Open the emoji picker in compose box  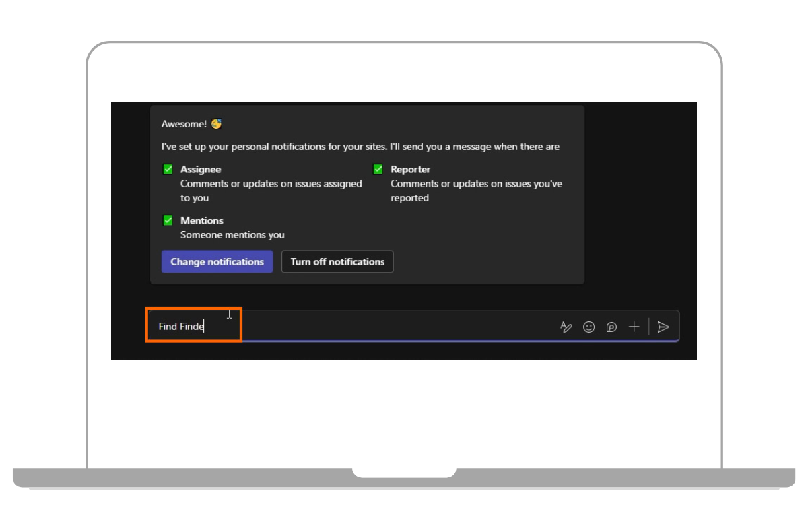click(588, 327)
